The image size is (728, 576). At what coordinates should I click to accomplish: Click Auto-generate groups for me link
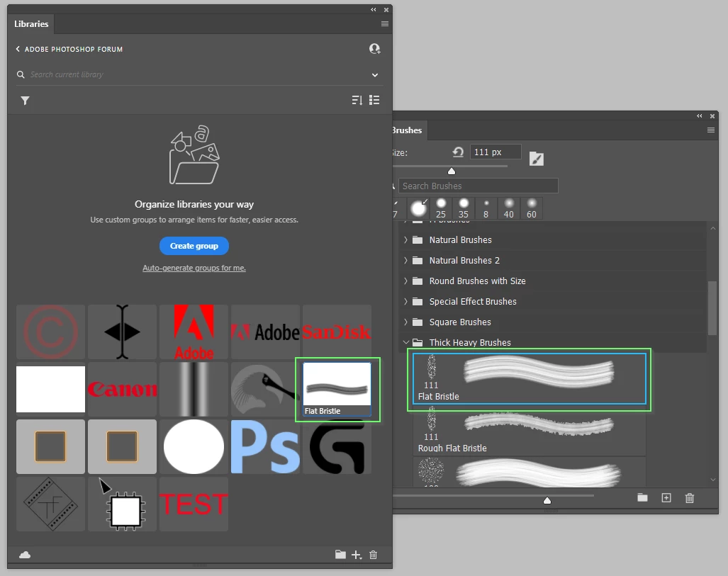coord(194,268)
